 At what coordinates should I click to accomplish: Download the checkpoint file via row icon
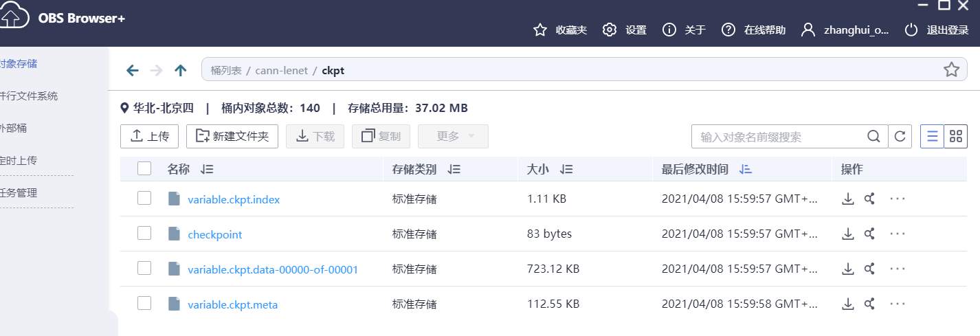(848, 234)
